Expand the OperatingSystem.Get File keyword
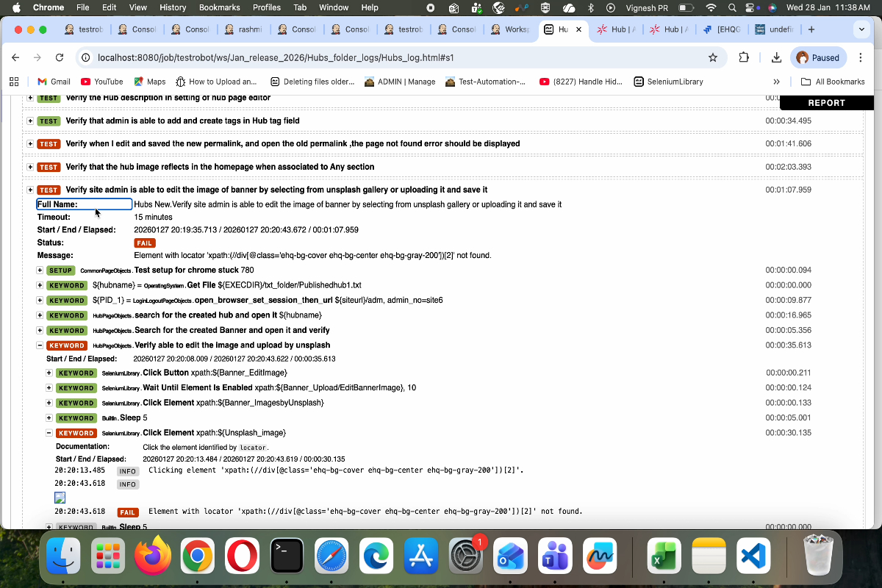The height and width of the screenshot is (588, 882). [40, 285]
